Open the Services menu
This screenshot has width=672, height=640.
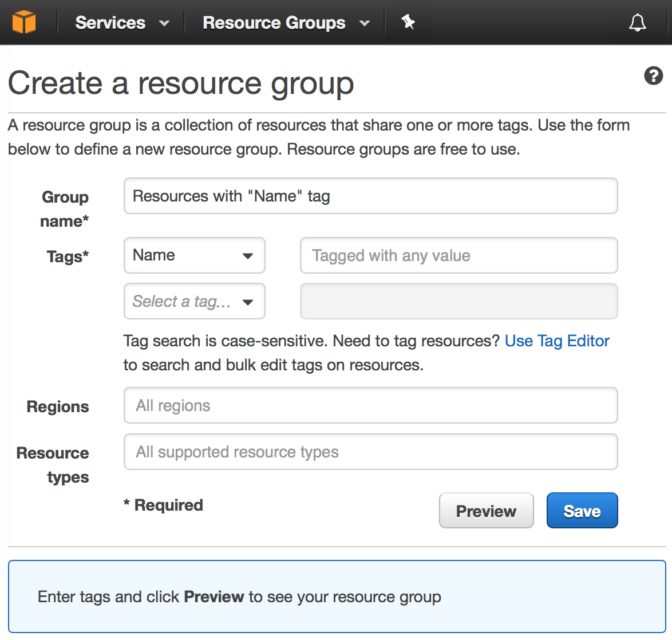122,23
